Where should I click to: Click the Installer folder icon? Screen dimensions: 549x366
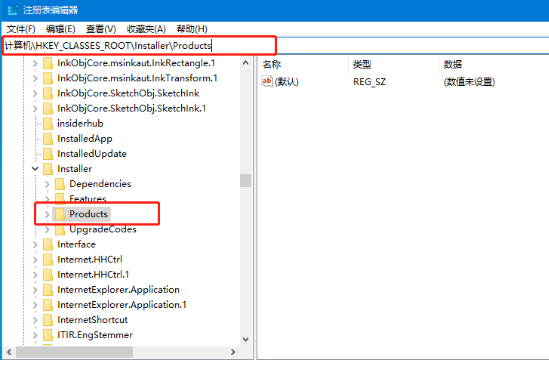(x=48, y=169)
